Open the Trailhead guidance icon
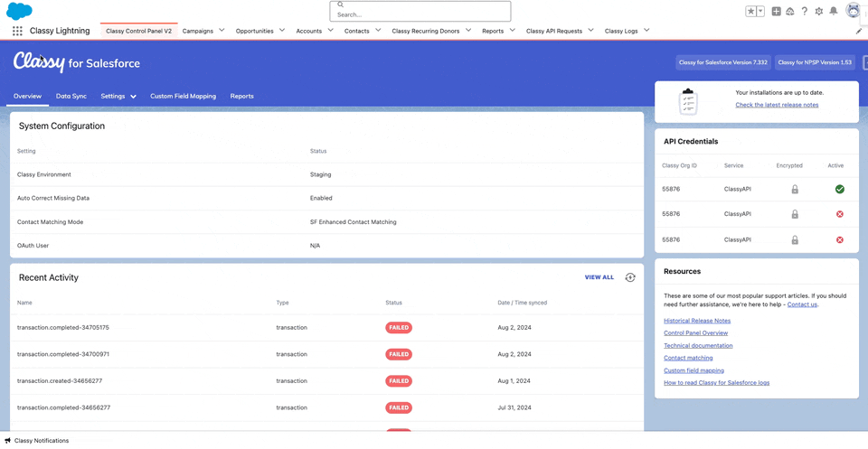The width and height of the screenshot is (868, 449). tap(790, 11)
